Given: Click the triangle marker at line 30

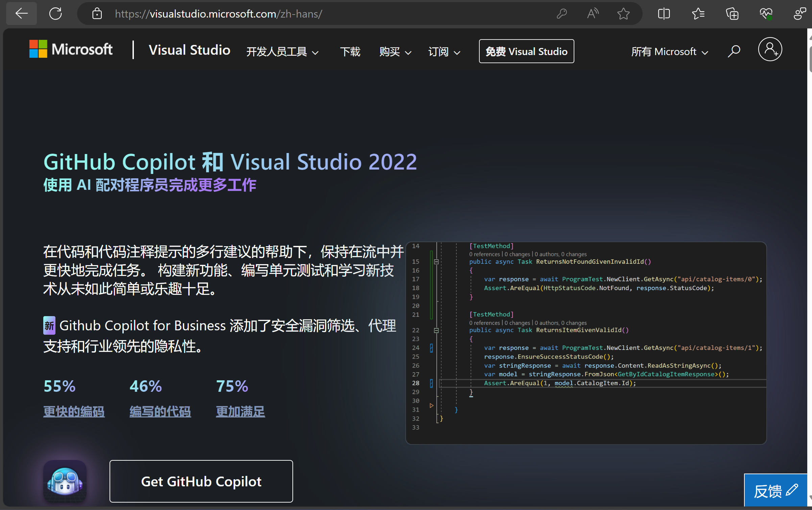Looking at the screenshot, I should point(432,405).
